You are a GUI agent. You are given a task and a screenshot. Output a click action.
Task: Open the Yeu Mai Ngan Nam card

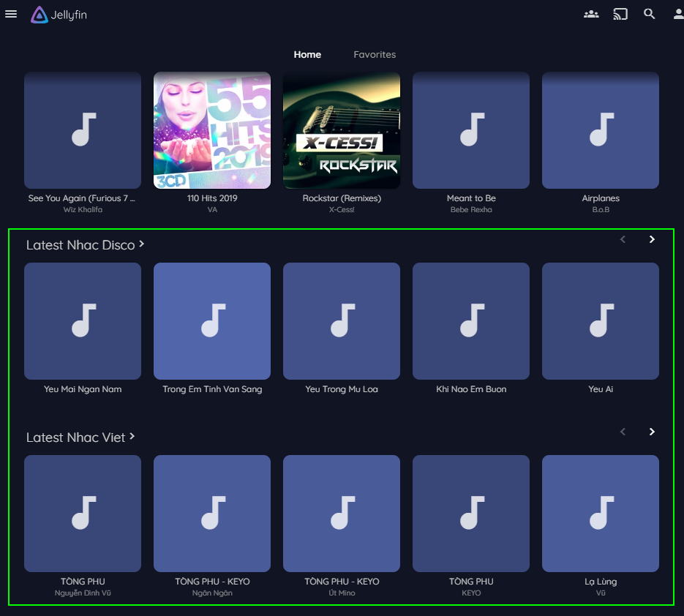[x=83, y=321]
